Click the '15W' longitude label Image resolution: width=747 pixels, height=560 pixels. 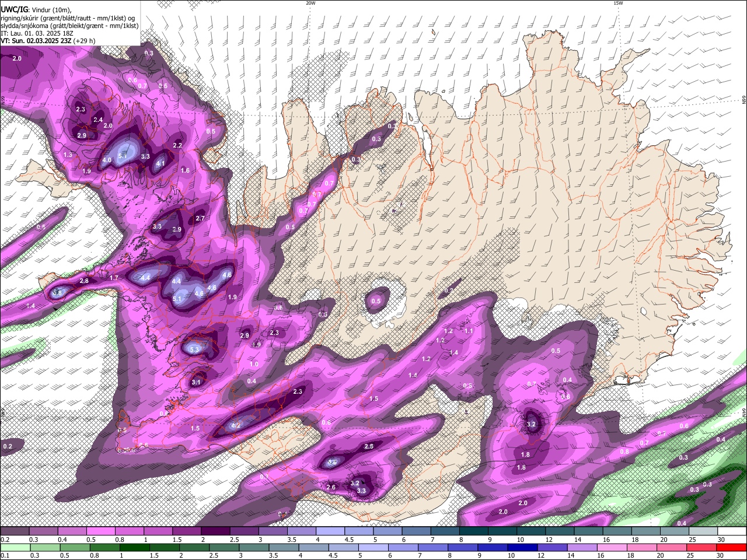(x=618, y=3)
